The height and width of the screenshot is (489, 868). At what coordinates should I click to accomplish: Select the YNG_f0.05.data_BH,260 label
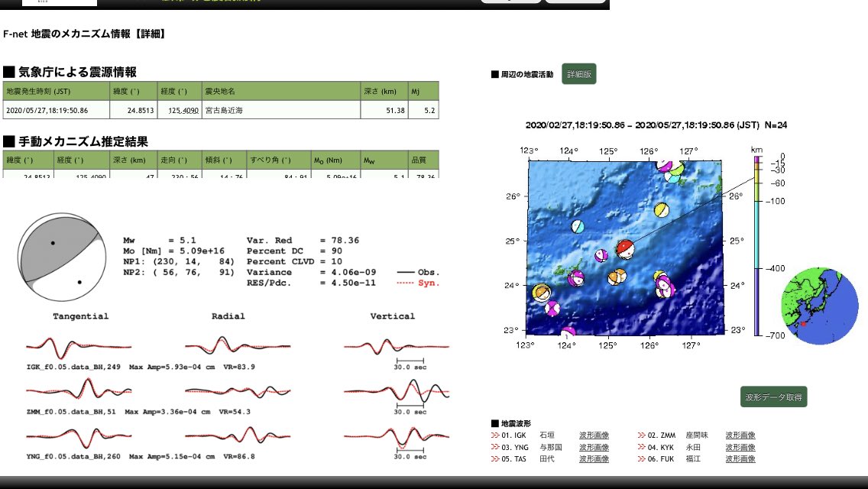[x=73, y=456]
